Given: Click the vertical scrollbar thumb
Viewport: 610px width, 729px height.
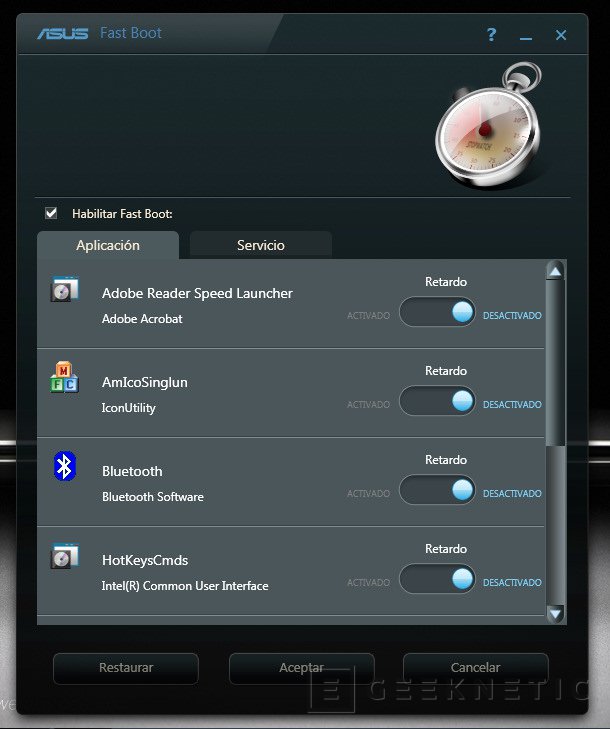Looking at the screenshot, I should (555, 363).
